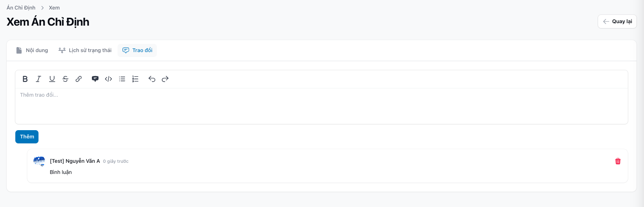Screen dimensions: 644x207
Task: Select the Trao đổi tab
Action: coord(137,50)
